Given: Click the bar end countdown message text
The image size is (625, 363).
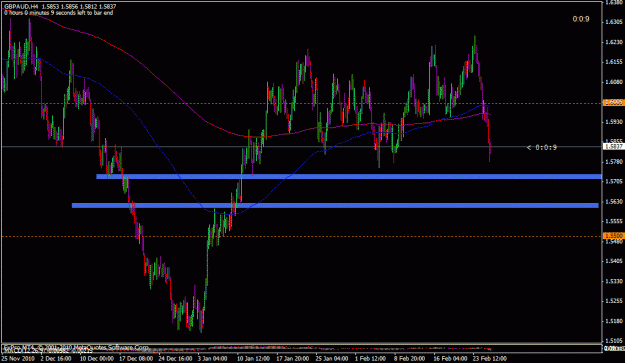Looking at the screenshot, I should pos(58,13).
